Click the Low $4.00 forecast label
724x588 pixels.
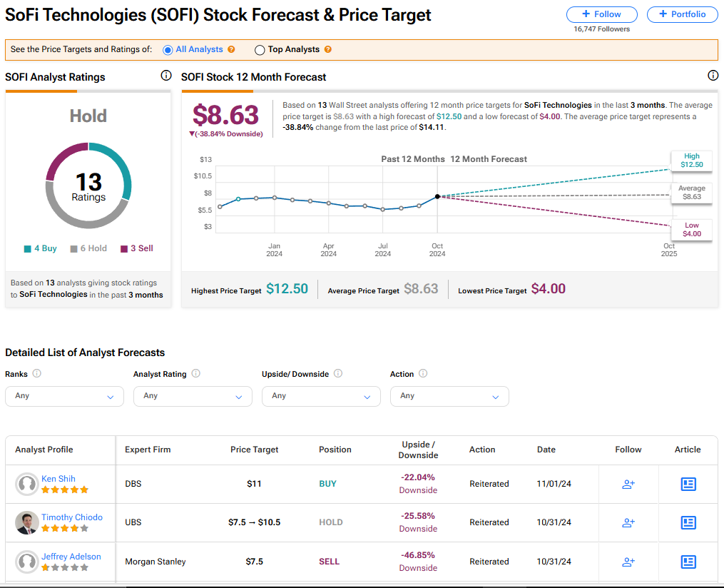click(691, 230)
